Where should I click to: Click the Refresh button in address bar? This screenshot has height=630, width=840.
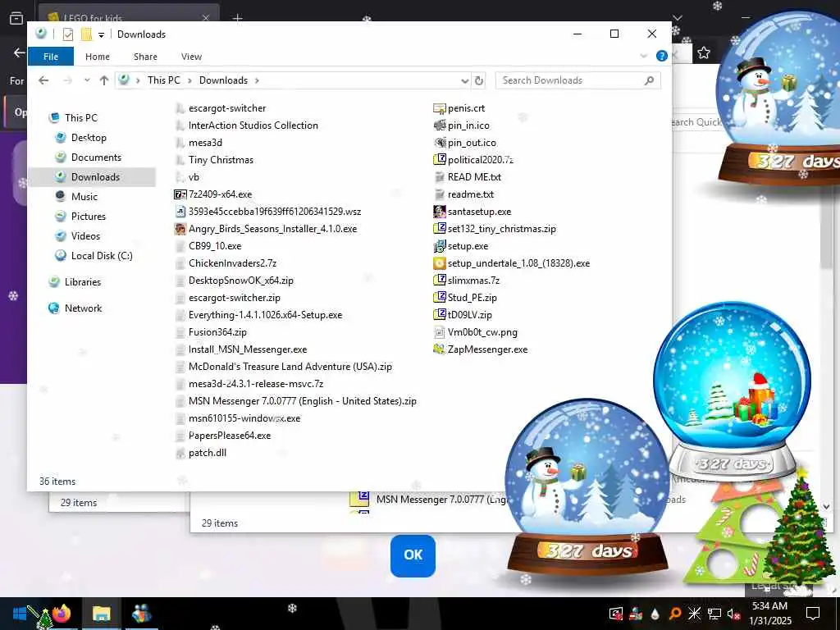coord(479,80)
